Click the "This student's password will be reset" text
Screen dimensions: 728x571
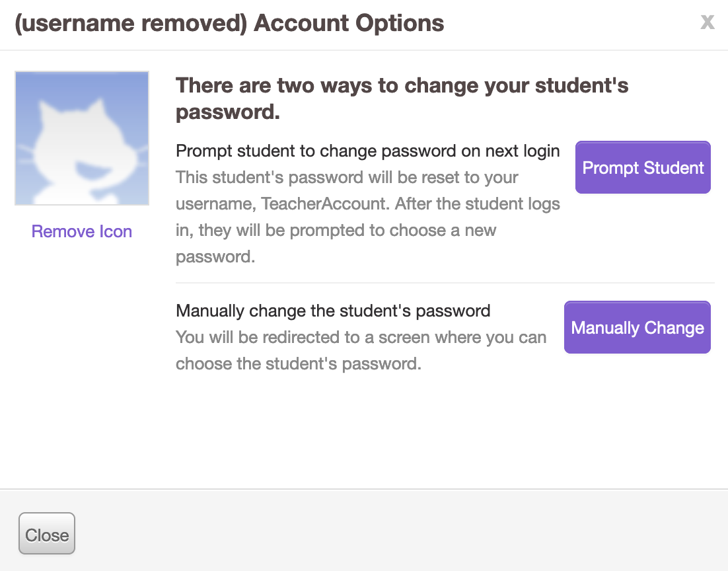(x=347, y=178)
